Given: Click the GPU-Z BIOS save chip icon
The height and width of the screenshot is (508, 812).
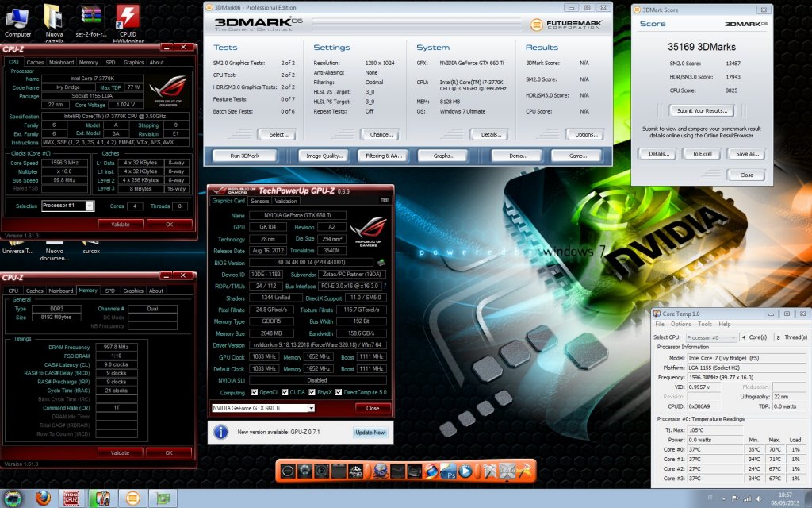Looking at the screenshot, I should click(x=381, y=263).
